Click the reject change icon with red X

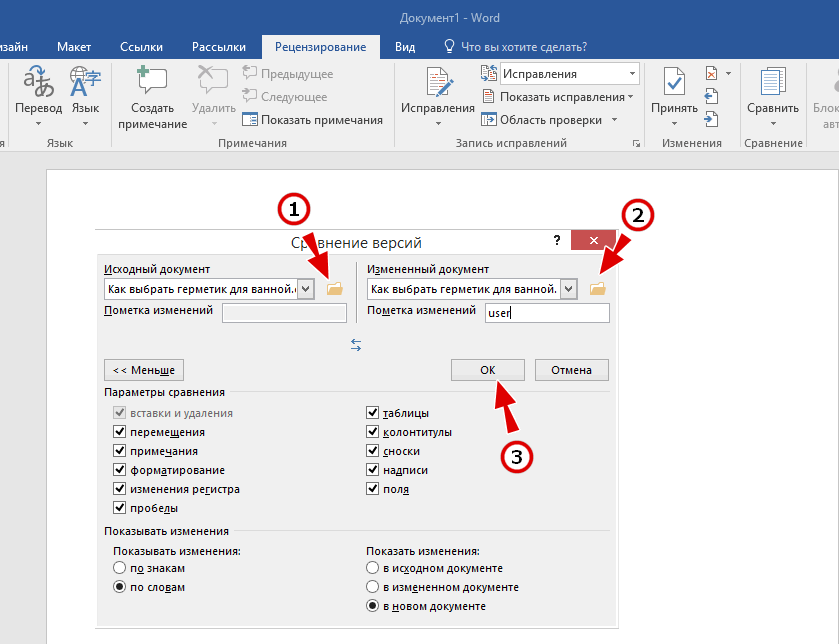coord(712,73)
